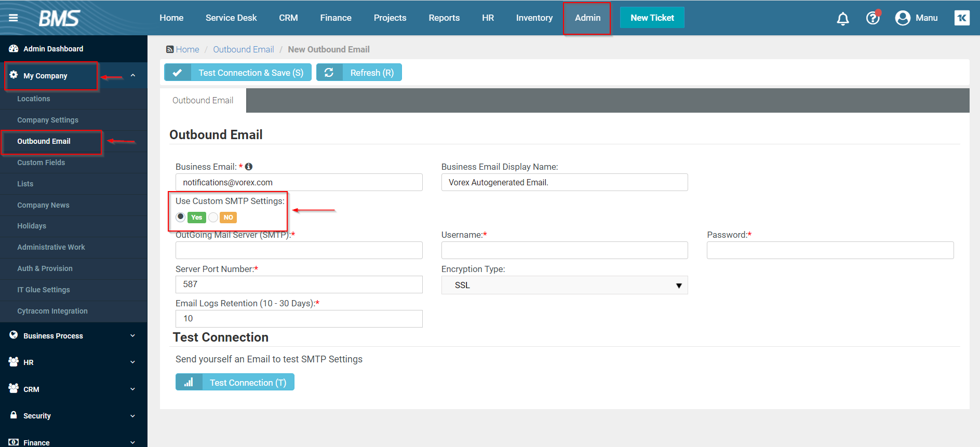Click the breadcrumb feed icon beside Home
Viewport: 980px width, 447px height.
170,49
